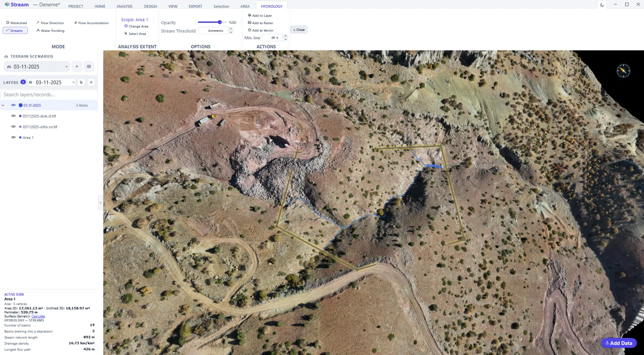Switch to the DESIGN tab
The height and width of the screenshot is (355, 644).
(x=150, y=6)
